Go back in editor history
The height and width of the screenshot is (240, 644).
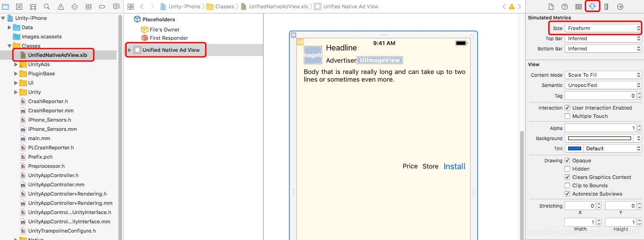coord(142,6)
